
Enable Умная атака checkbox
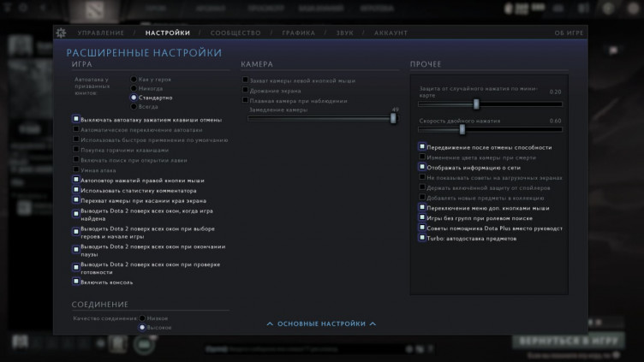coord(76,170)
